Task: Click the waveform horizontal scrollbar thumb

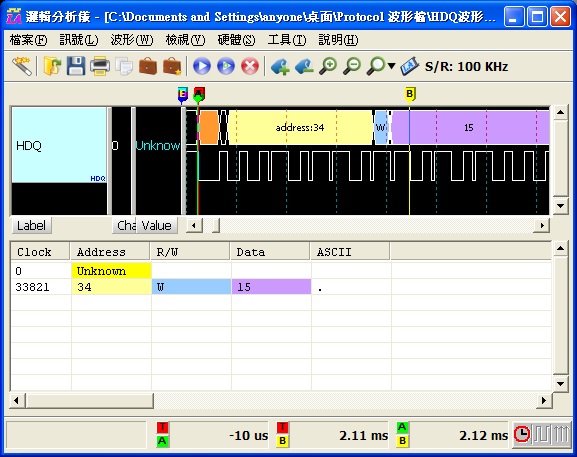Action: [216, 225]
